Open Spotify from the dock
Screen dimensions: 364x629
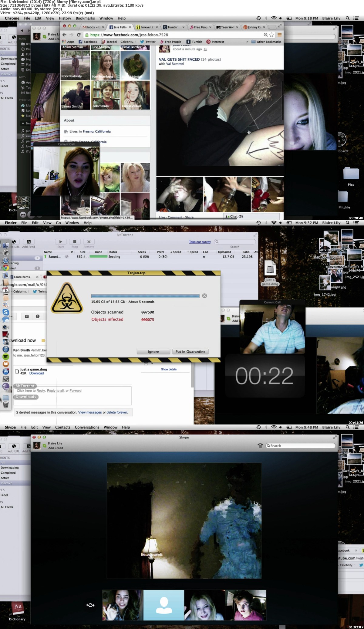(x=6, y=357)
